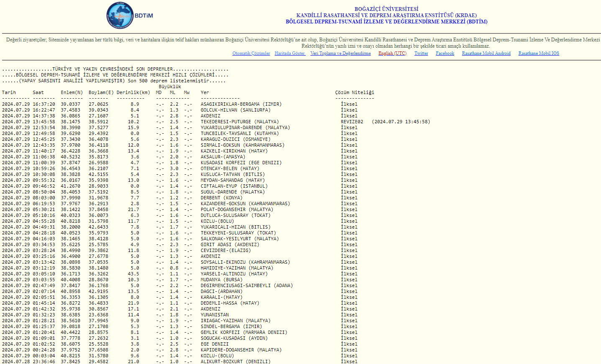The image size is (601, 364).
Task: Select GOLCUK-HILVAN (SANLIURFA) location text
Action: coord(235,110)
